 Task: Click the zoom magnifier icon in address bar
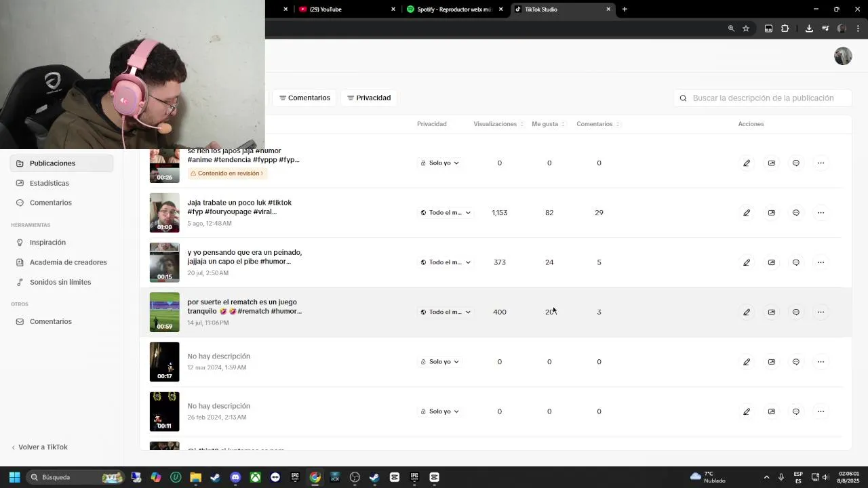[731, 28]
